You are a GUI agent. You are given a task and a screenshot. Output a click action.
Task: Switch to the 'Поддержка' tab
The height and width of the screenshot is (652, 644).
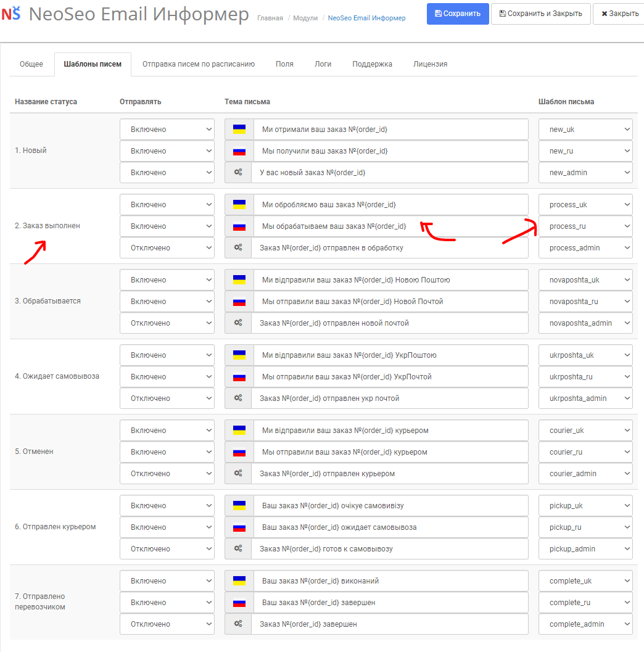pos(372,64)
